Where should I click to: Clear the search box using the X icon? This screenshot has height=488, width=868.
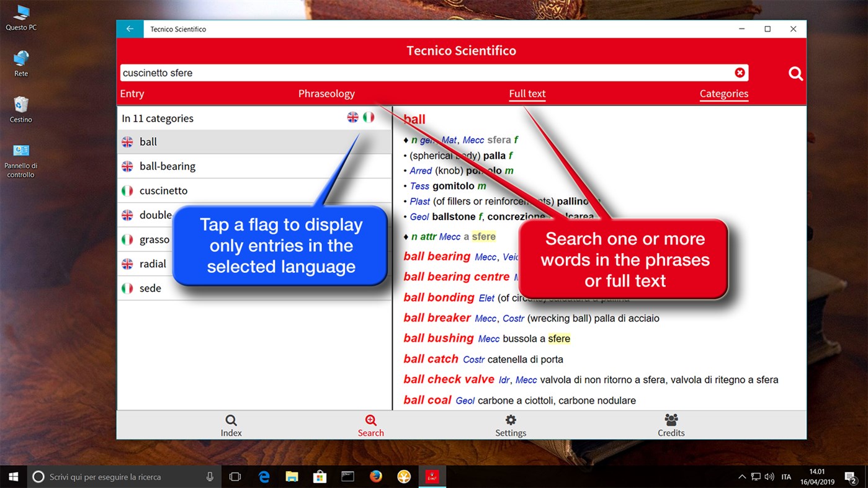740,72
